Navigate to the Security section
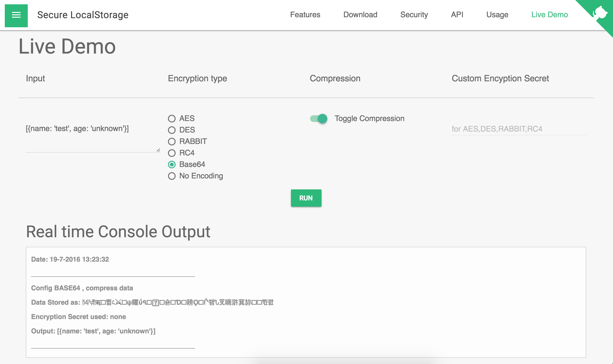This screenshot has height=364, width=613. (414, 15)
